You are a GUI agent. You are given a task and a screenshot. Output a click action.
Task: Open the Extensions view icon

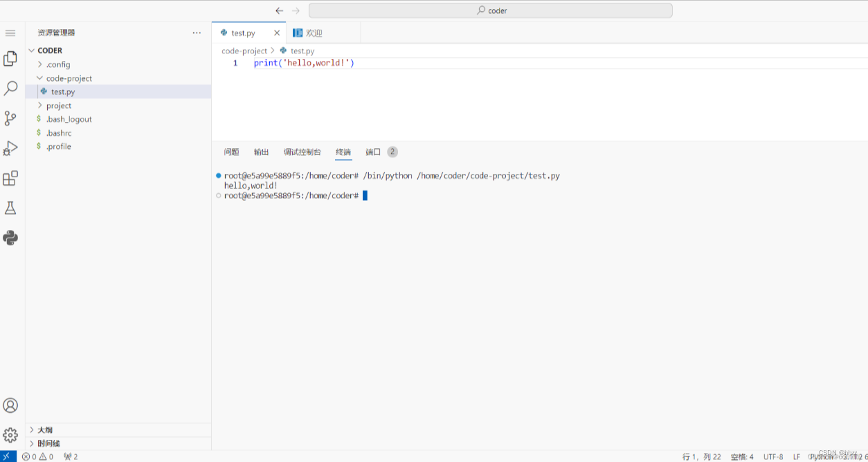click(10, 179)
